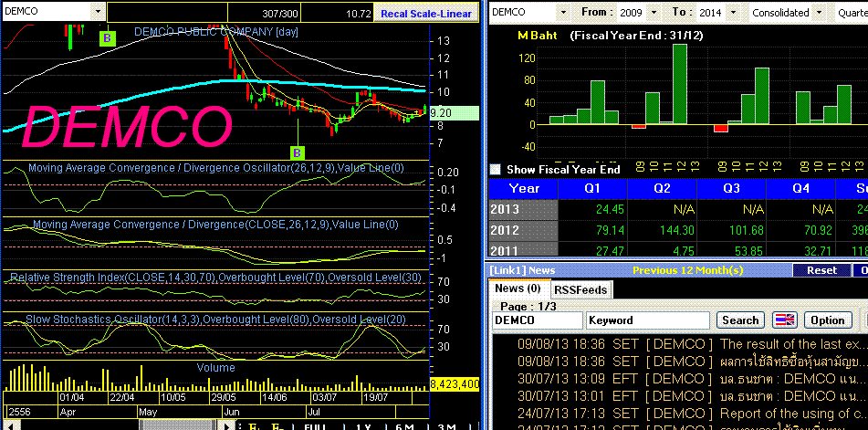Click the red negative bar in Q3 group
Screen dimensions: 868x430
pyautogui.click(x=720, y=128)
